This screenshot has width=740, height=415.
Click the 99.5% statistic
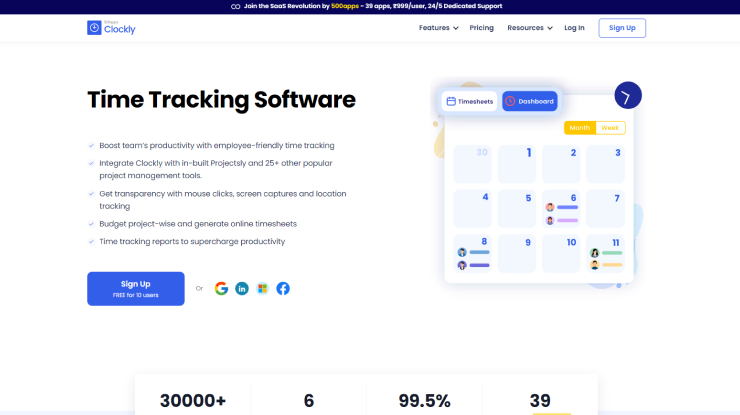424,401
